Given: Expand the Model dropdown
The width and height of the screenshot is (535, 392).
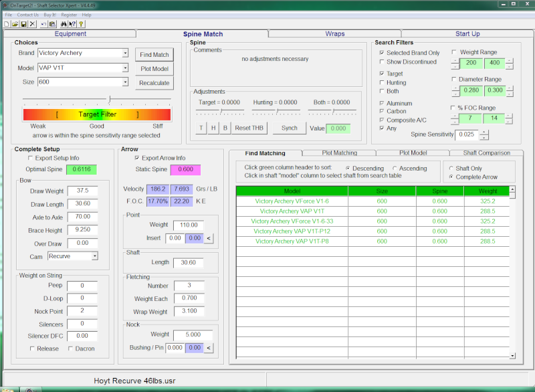Looking at the screenshot, I should point(125,68).
